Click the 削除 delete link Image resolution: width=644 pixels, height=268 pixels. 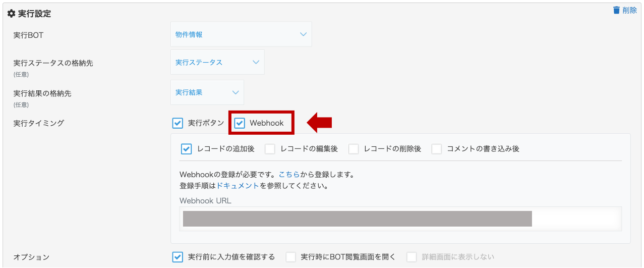tap(629, 10)
